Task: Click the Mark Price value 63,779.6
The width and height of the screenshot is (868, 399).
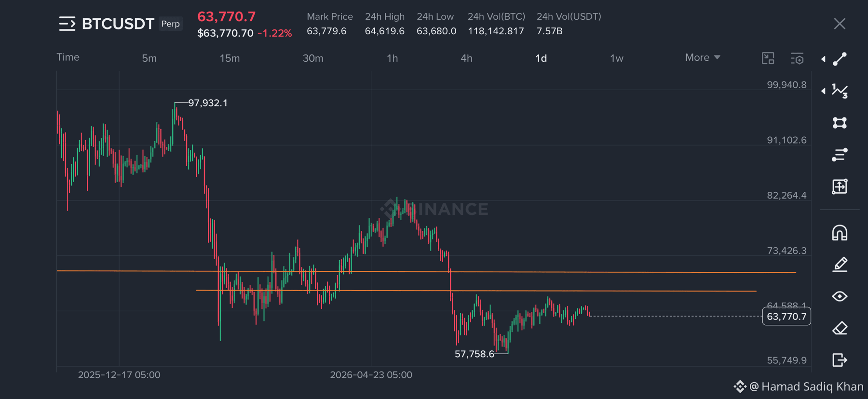Action: (326, 31)
